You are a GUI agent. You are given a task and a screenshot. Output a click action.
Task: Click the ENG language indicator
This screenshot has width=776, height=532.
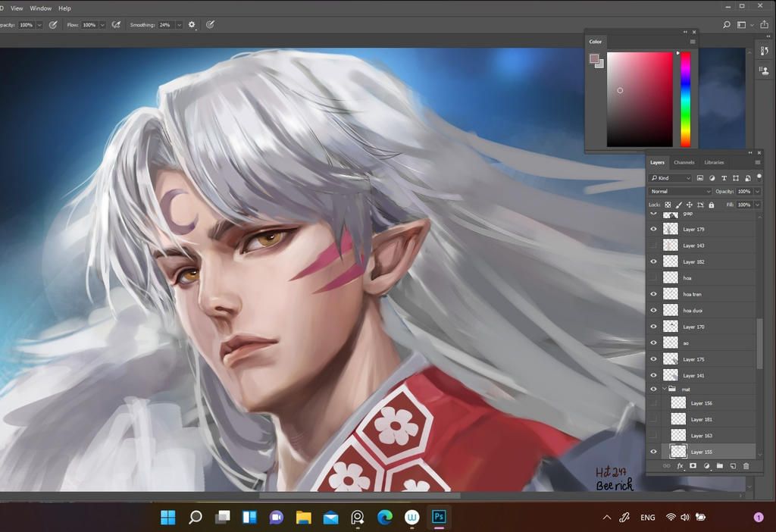click(x=648, y=517)
